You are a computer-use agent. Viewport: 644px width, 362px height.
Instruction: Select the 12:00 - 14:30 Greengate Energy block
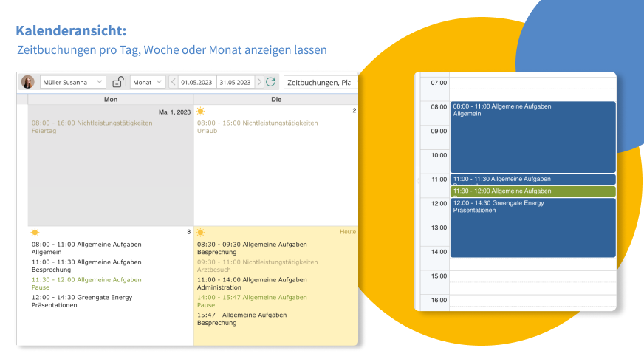(x=533, y=228)
